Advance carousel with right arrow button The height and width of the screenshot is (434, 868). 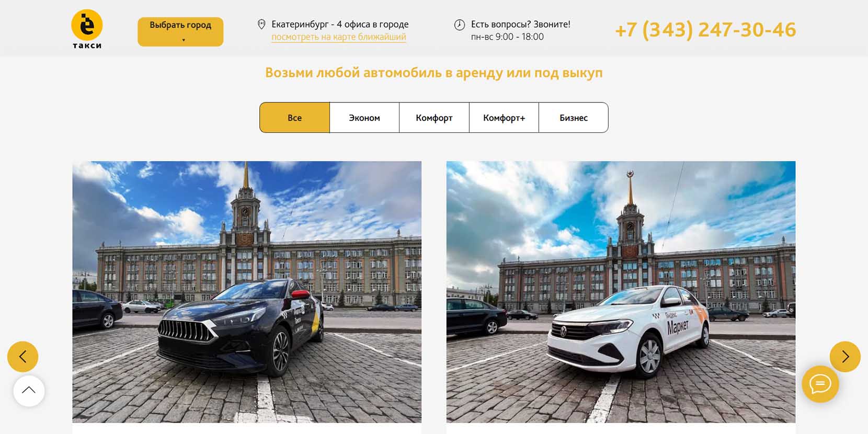tap(845, 357)
